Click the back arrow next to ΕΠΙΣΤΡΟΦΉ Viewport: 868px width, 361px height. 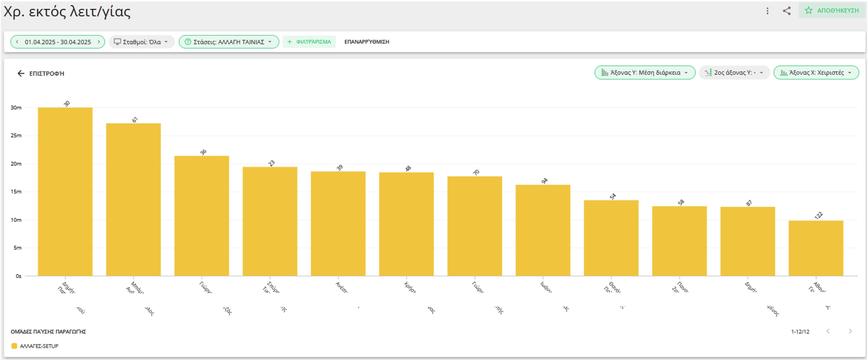[x=21, y=73]
